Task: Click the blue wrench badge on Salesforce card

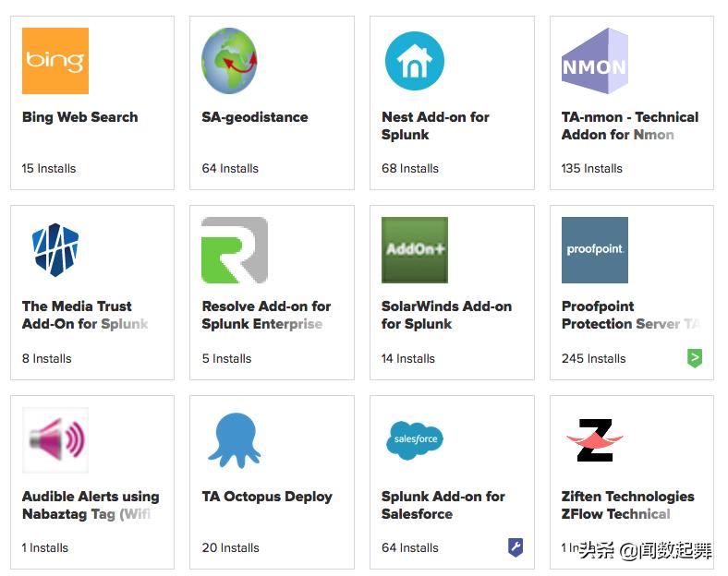Action: tap(516, 547)
